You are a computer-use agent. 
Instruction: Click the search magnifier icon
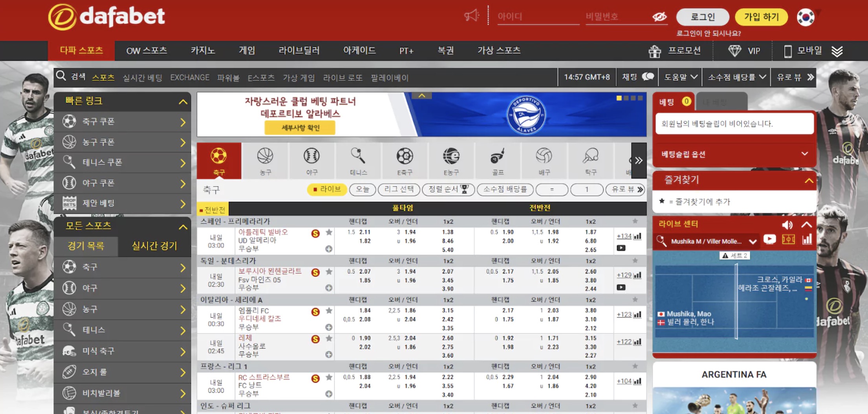click(x=61, y=76)
